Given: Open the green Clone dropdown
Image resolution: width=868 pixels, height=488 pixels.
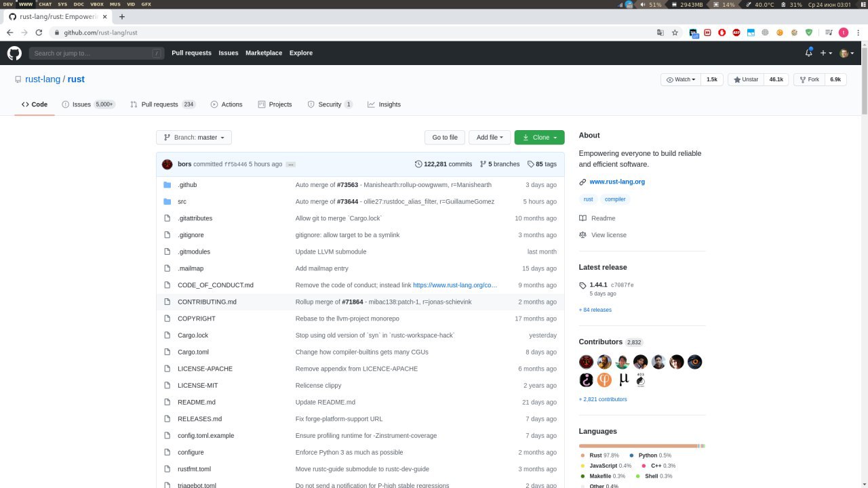Looking at the screenshot, I should coord(540,138).
